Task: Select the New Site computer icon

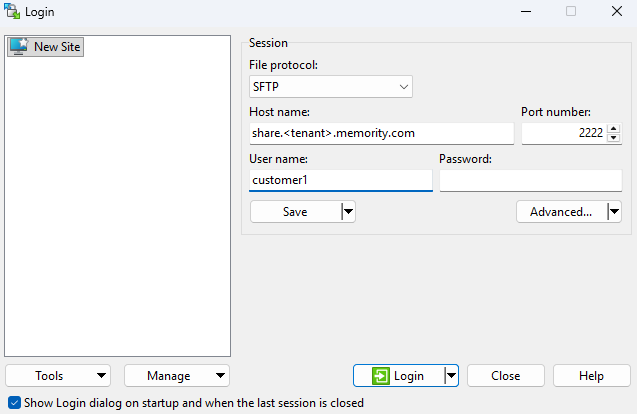Action: [x=19, y=46]
